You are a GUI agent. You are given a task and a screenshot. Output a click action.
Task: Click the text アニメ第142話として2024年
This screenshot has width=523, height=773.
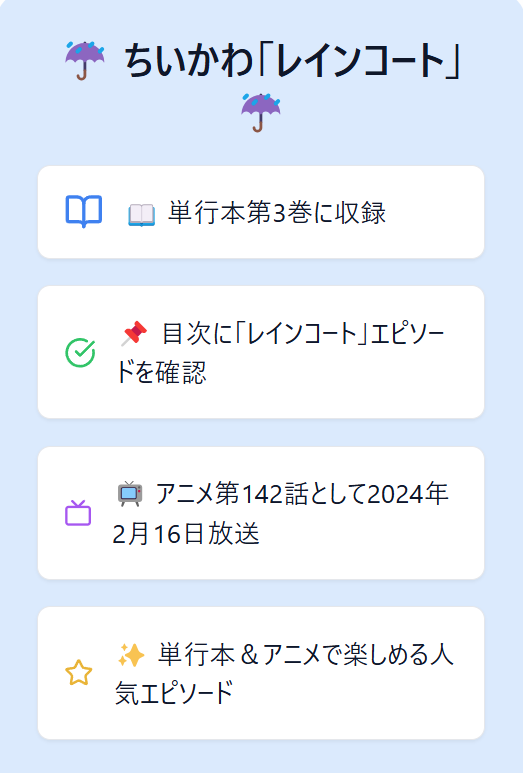[x=302, y=494]
